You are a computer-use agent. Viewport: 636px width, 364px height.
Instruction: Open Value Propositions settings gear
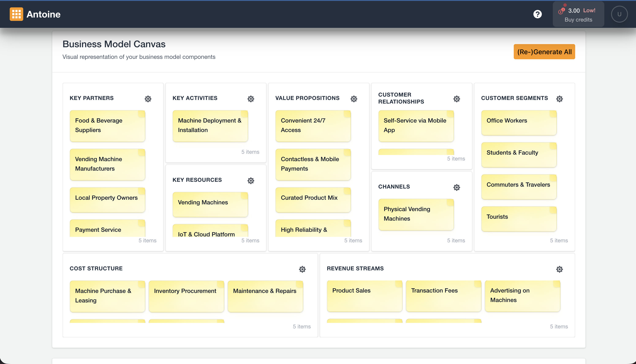pos(354,99)
